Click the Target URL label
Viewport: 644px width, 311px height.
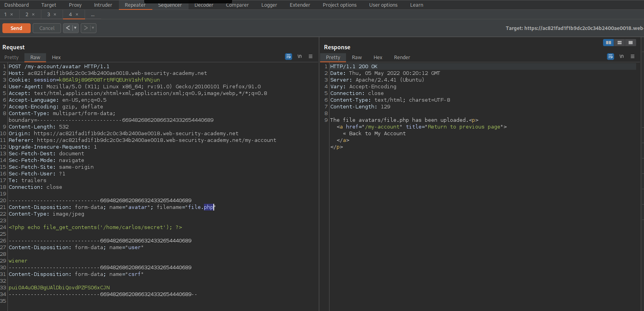pyautogui.click(x=575, y=28)
